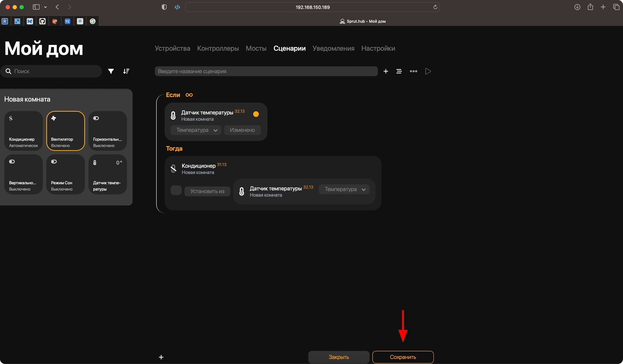Screen dimensions: 623x364
Task: Click the infinity loop icon next to Если
Action: click(189, 95)
